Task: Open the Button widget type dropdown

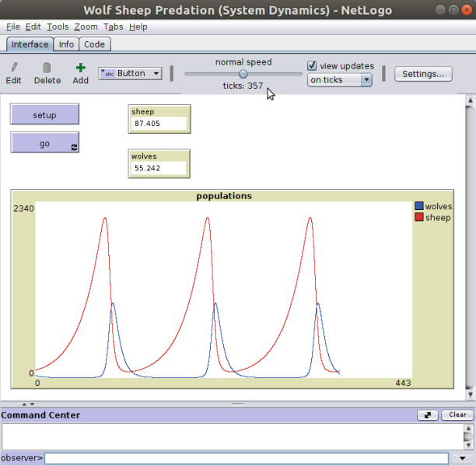Action: click(x=130, y=73)
